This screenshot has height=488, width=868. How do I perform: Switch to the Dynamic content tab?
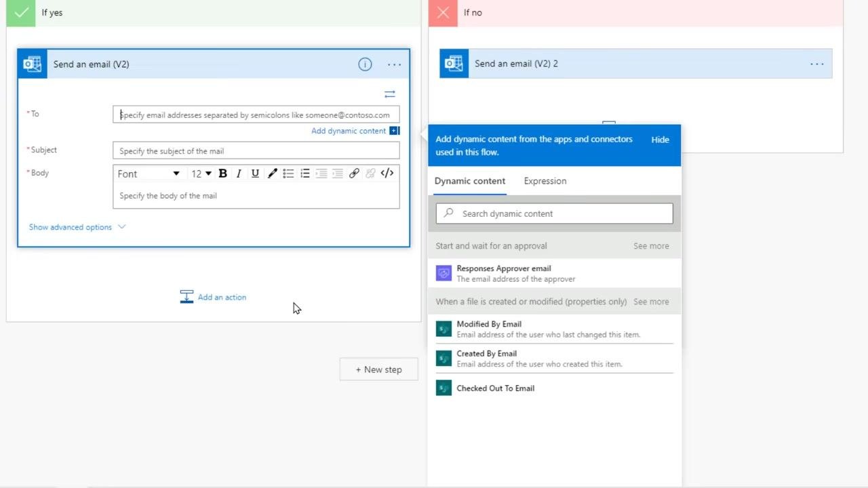470,181
